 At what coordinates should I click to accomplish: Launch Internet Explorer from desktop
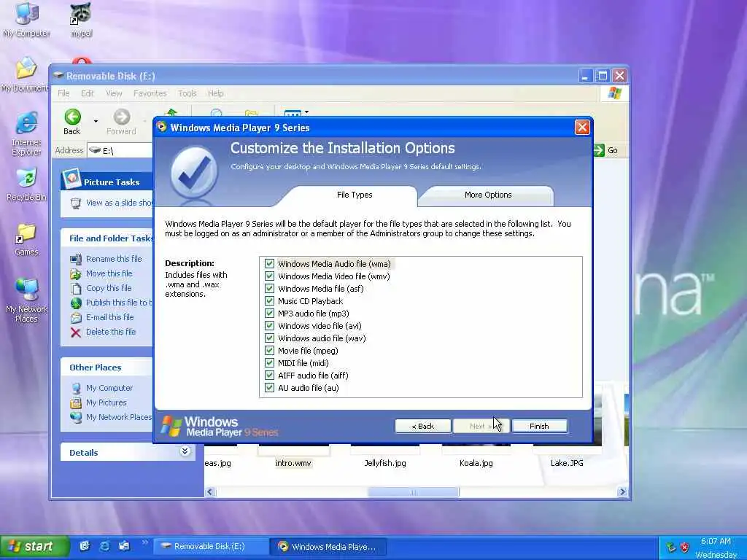(26, 133)
